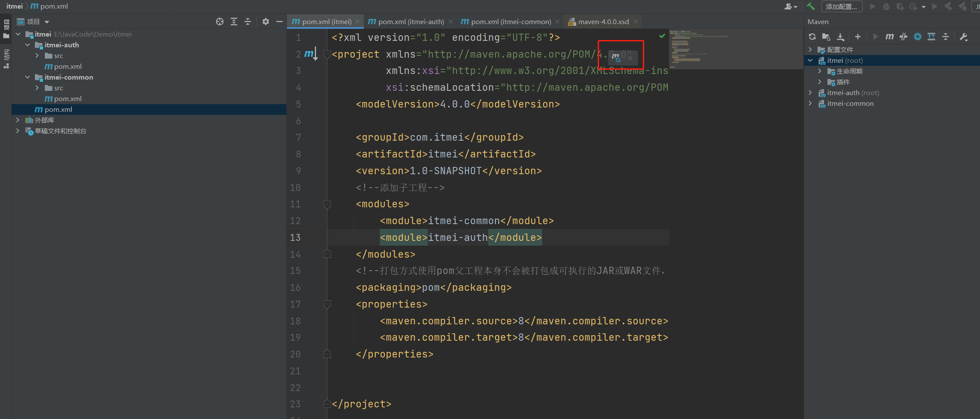The width and height of the screenshot is (980, 419).
Task: Click pom.xml breadcrumb in navigation bar
Action: point(49,6)
